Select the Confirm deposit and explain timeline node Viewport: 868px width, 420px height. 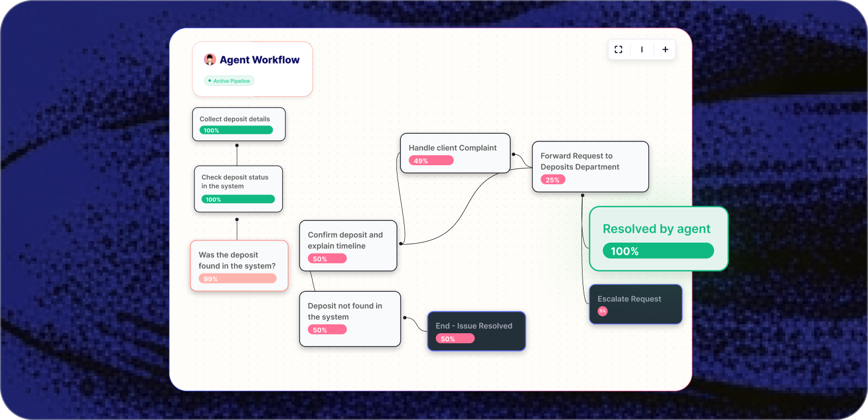click(x=348, y=246)
